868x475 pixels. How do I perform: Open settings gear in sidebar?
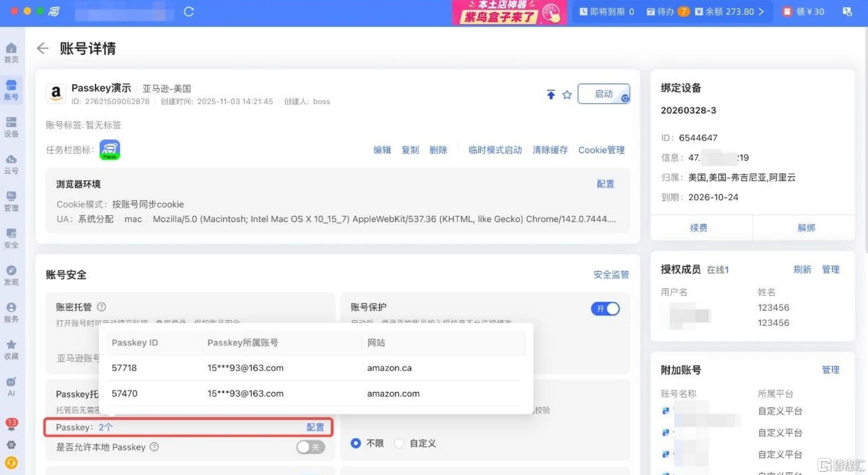pyautogui.click(x=11, y=445)
